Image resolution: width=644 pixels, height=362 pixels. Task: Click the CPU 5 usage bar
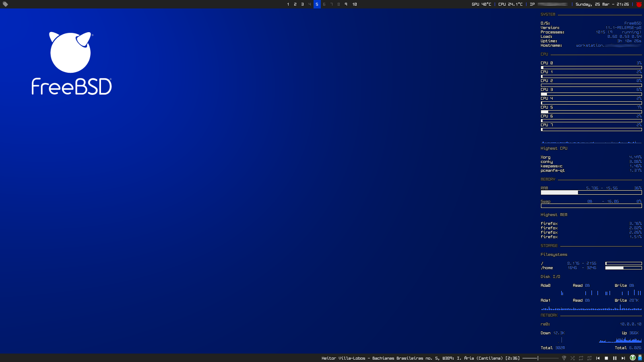coord(591,112)
